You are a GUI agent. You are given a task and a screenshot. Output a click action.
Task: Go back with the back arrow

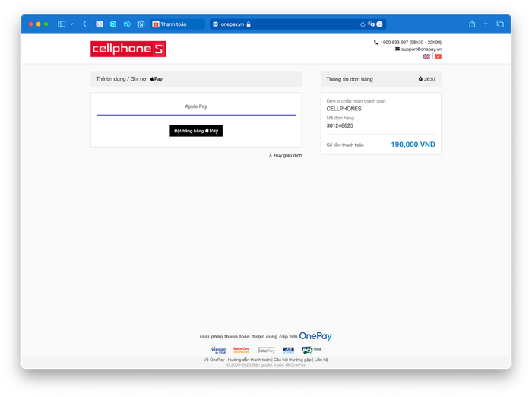[x=84, y=24]
